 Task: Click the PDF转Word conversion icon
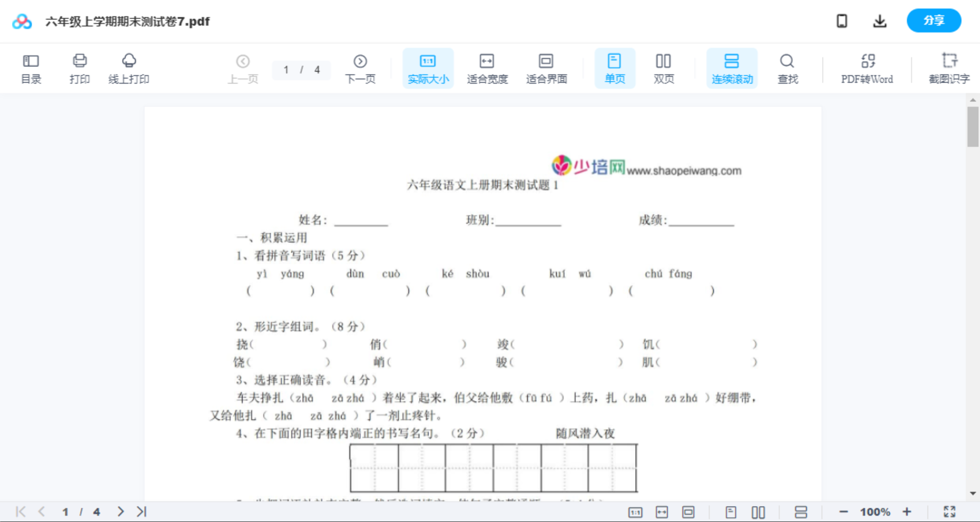[866, 68]
